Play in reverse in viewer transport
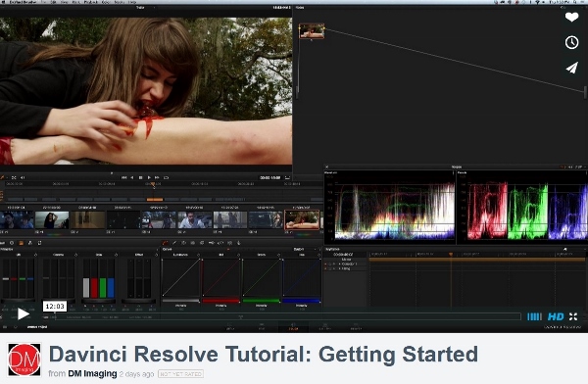588x384 pixels. pyautogui.click(x=132, y=177)
